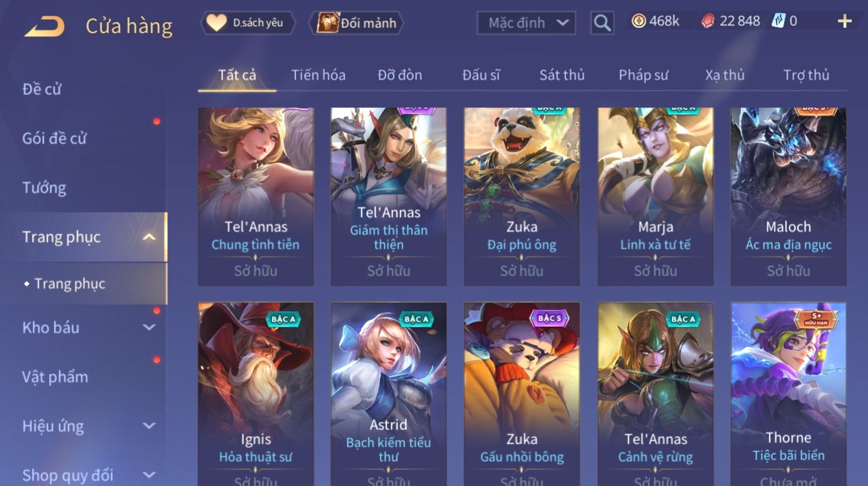Expand the Hiệu ứng sidebar section
Screen dimensions: 868x486
pos(149,426)
